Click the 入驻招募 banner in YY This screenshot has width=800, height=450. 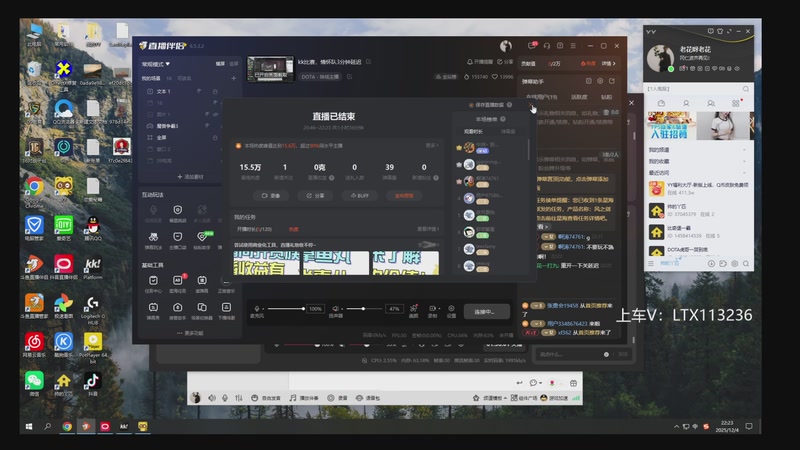pos(670,126)
